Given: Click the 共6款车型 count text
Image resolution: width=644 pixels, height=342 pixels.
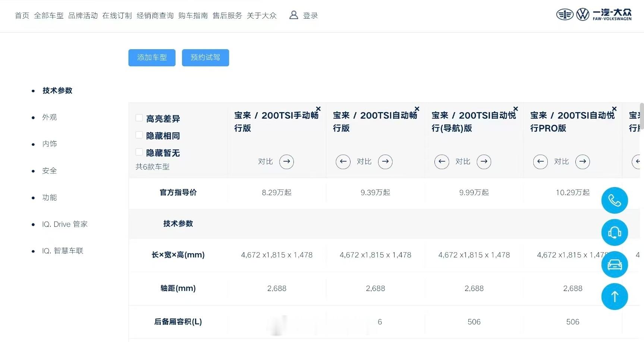Looking at the screenshot, I should (153, 167).
